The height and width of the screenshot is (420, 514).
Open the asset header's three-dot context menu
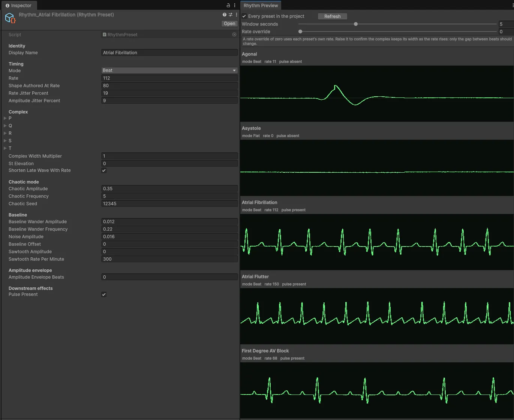236,15
